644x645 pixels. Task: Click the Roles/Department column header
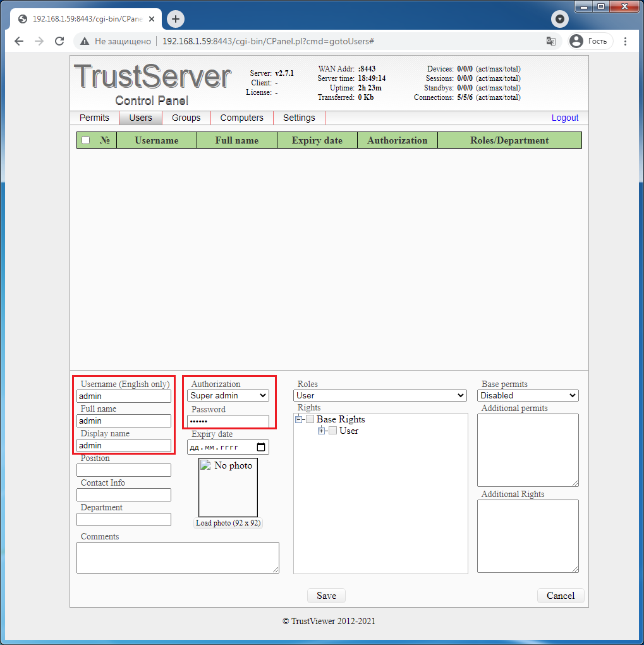click(509, 140)
